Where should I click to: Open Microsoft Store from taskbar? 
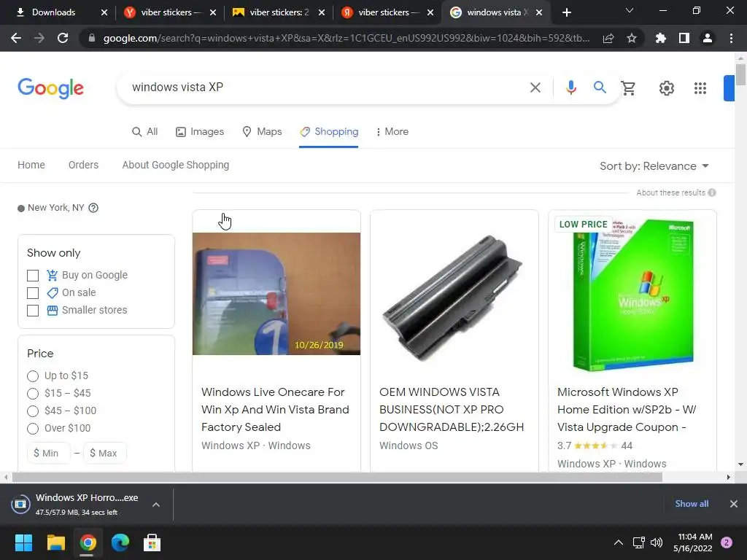(x=152, y=542)
